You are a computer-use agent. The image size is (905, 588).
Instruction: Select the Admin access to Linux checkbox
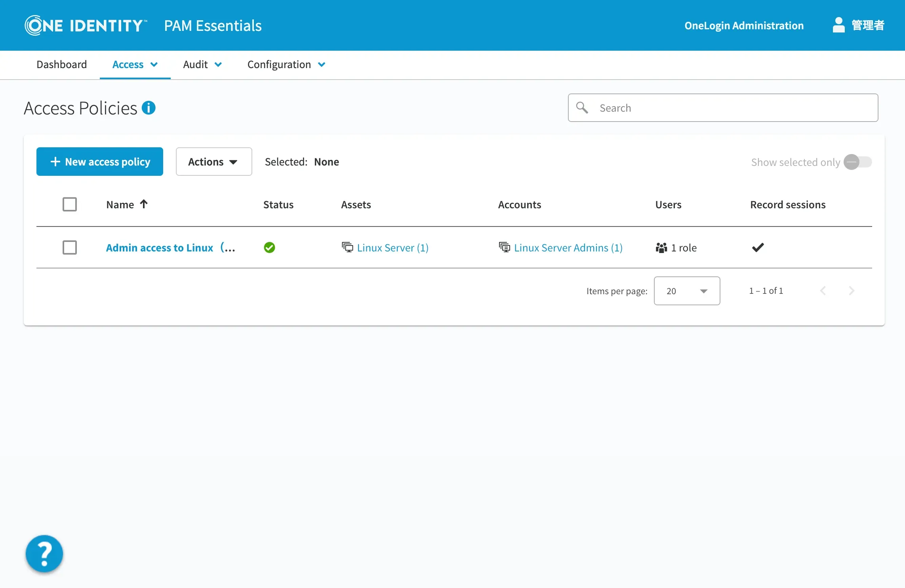click(70, 247)
